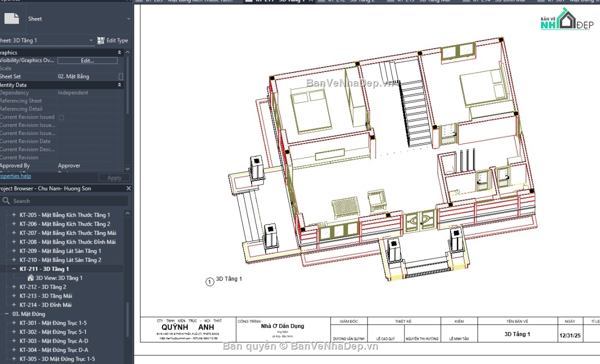
Task: Select KT-208 - Mặt Bằng Kích Thước Đỉnh Mái
Action: tap(67, 242)
